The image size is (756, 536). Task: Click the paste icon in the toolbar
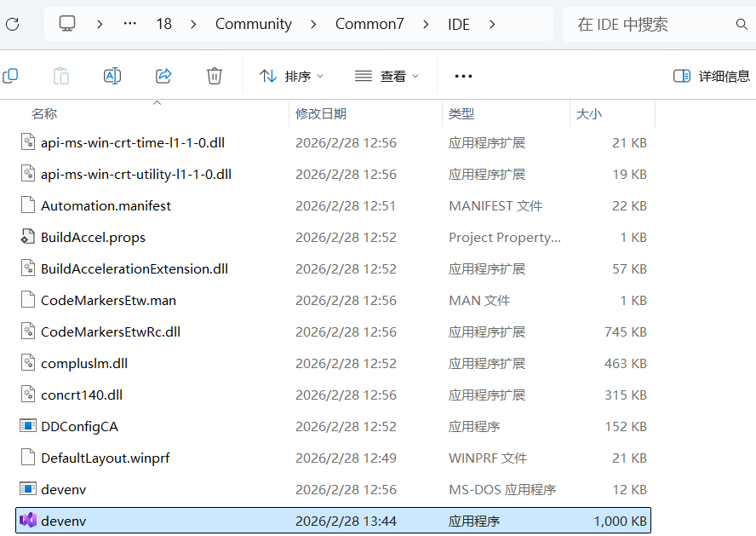(x=61, y=76)
